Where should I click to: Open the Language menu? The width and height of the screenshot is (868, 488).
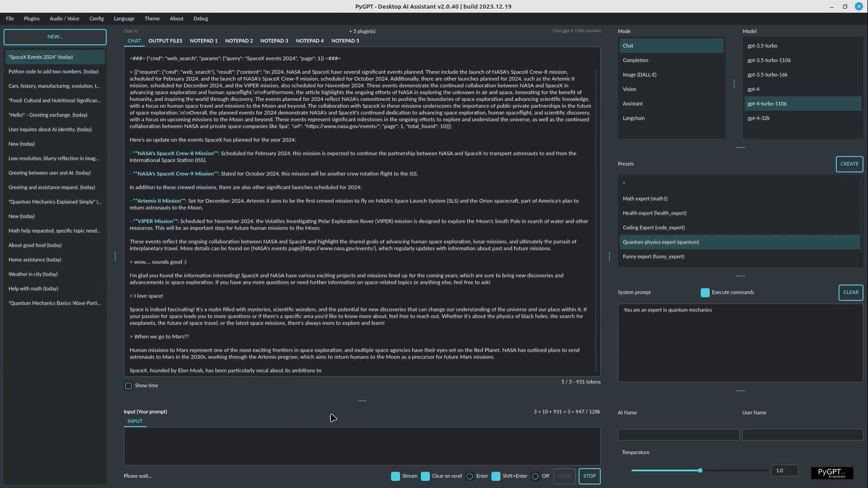tap(124, 19)
